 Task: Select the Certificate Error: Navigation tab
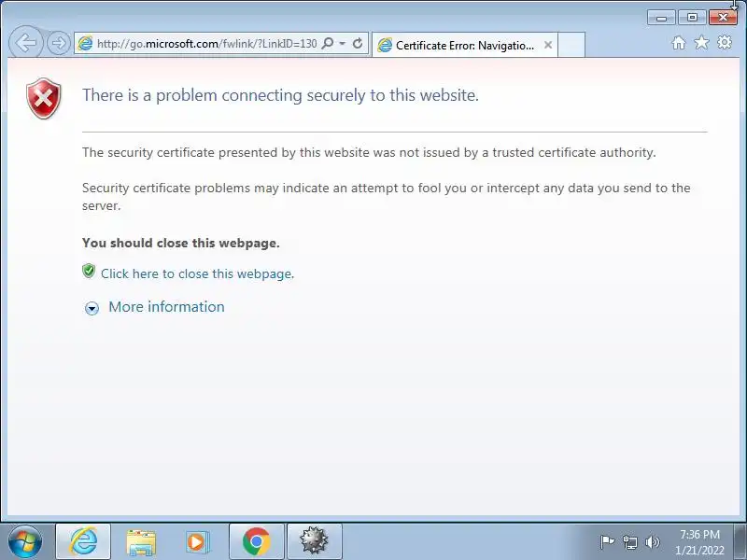point(464,45)
